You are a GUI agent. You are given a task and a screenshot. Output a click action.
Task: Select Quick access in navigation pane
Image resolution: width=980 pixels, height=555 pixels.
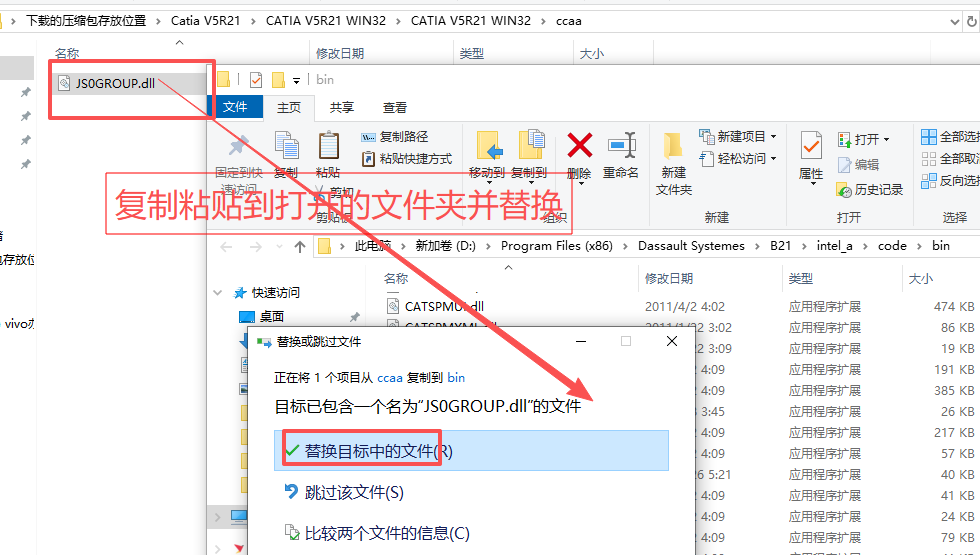coord(276,292)
